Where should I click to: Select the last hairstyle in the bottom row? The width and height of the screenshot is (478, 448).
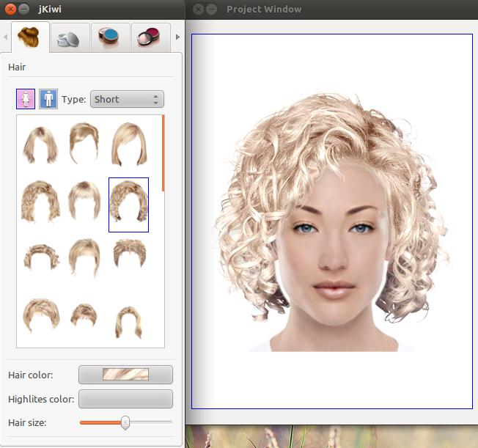pos(128,321)
